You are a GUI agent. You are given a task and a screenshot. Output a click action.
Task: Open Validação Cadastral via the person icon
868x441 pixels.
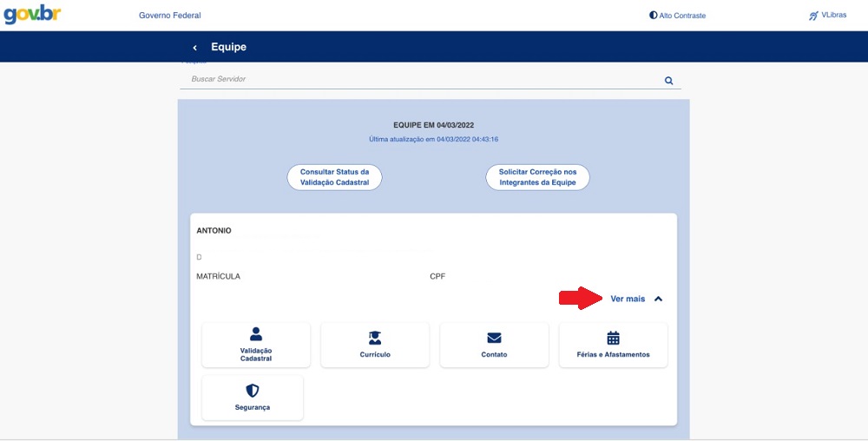[256, 334]
